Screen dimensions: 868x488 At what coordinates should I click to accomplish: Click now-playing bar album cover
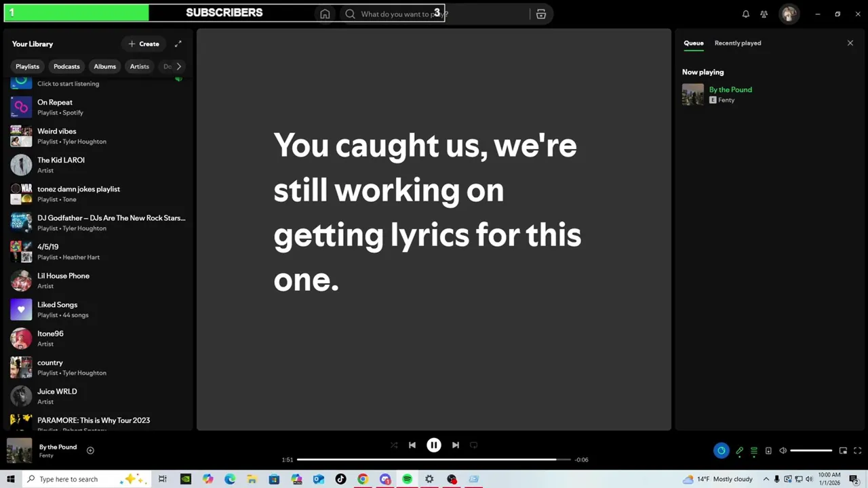(19, 451)
